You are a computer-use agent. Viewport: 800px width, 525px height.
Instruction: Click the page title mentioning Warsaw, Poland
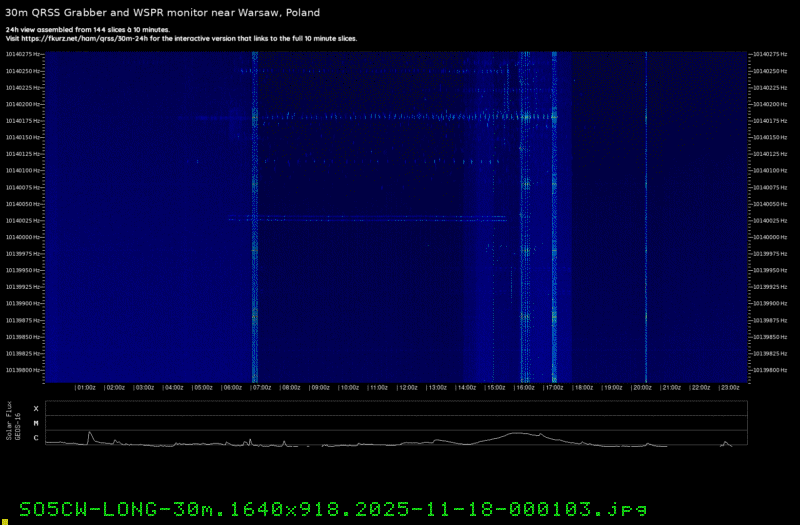[x=164, y=12]
